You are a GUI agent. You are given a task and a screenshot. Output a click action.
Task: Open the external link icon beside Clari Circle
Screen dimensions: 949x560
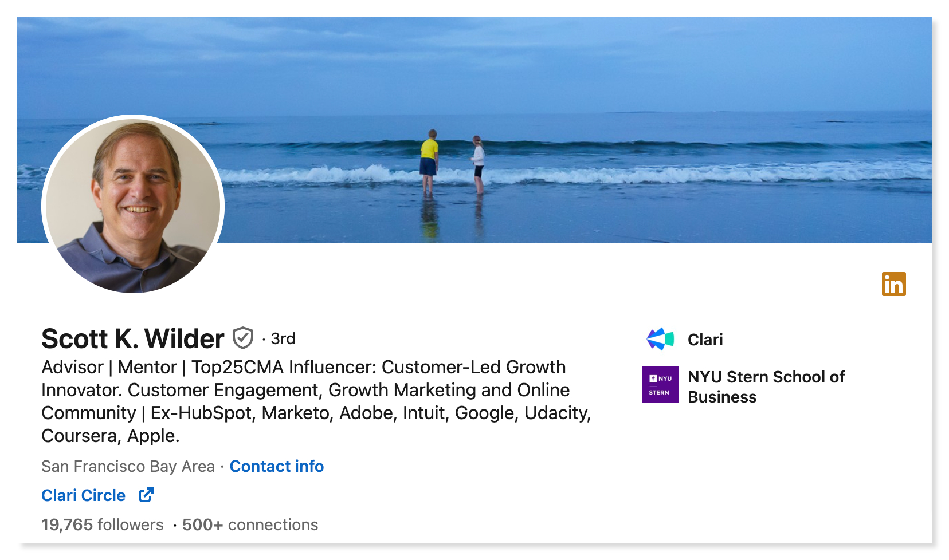click(146, 495)
